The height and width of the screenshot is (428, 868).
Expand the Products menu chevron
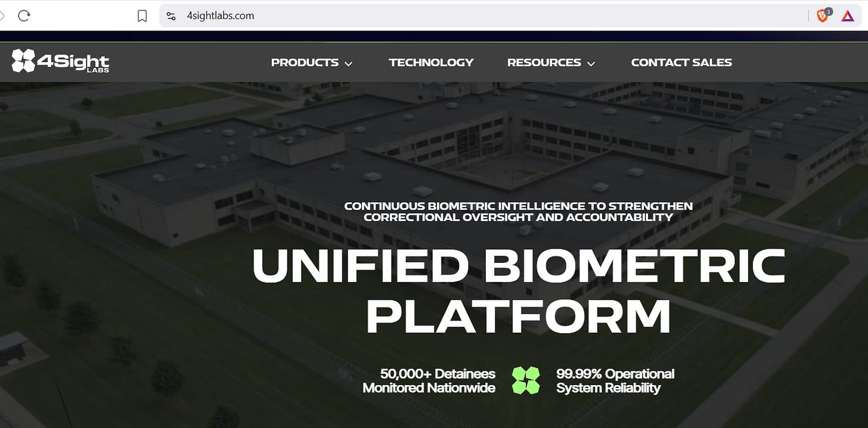coord(349,63)
